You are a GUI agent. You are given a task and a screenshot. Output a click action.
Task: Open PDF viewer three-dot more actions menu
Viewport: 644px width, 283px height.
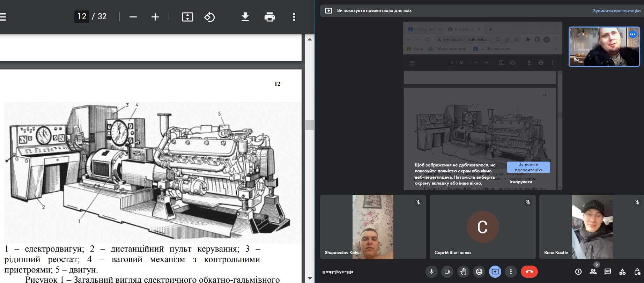point(294,17)
